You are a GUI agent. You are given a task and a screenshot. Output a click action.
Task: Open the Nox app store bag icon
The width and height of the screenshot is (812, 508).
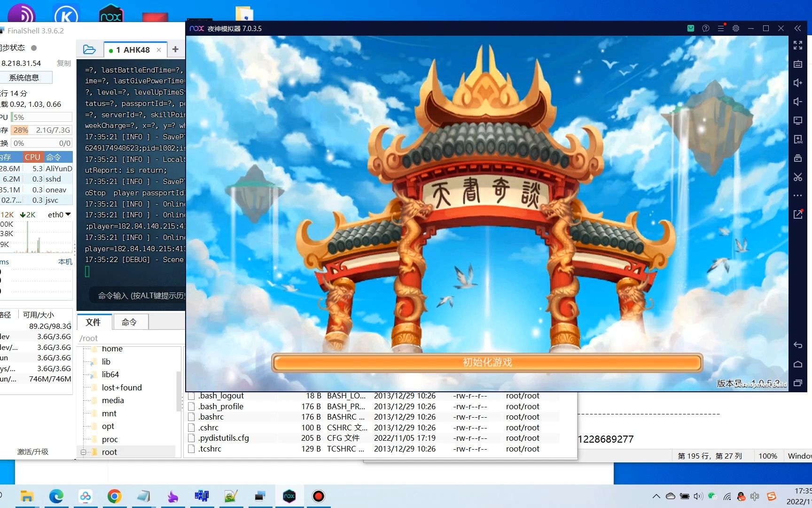(x=690, y=28)
